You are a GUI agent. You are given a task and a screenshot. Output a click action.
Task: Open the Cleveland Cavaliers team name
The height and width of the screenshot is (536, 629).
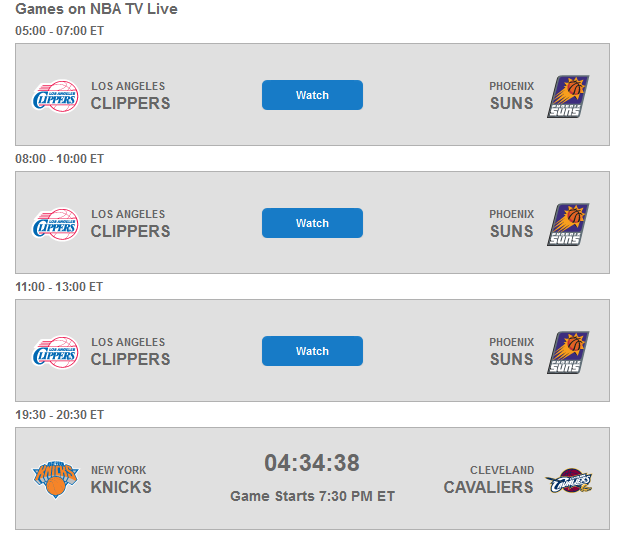[489, 479]
